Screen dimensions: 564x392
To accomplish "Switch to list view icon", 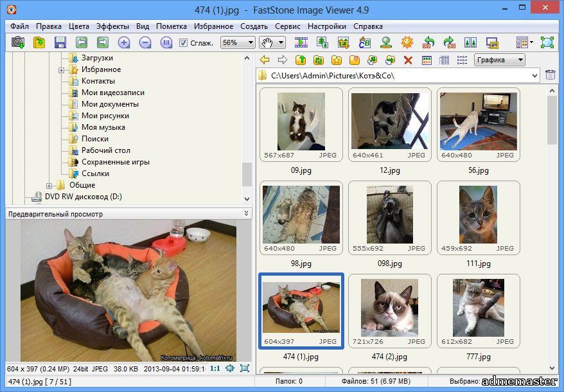I will pos(463,60).
